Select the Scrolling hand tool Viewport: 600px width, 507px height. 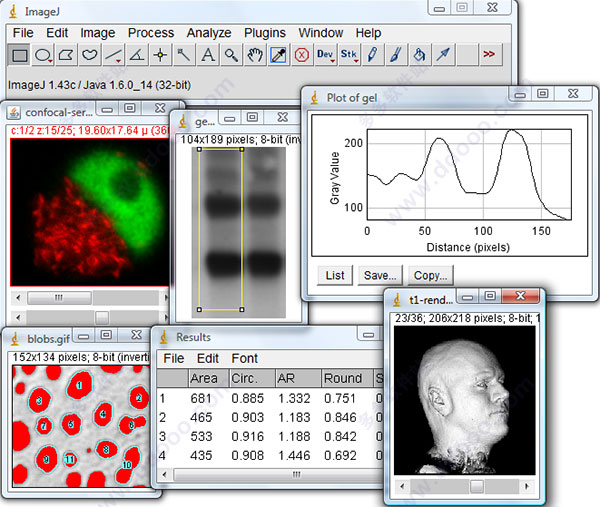point(254,55)
